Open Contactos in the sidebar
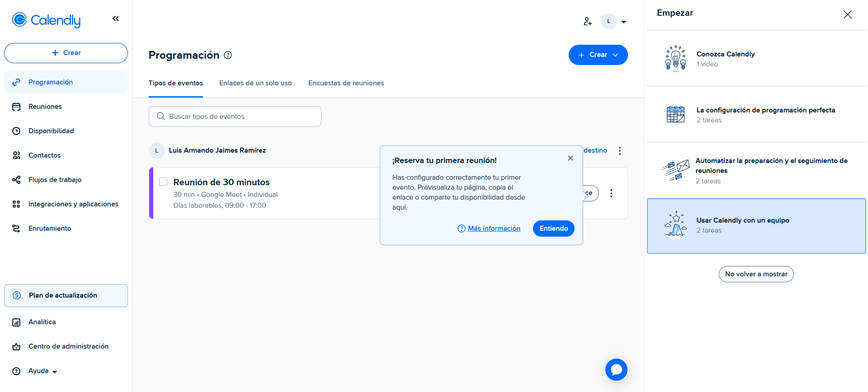The width and height of the screenshot is (868, 392). coord(66,155)
